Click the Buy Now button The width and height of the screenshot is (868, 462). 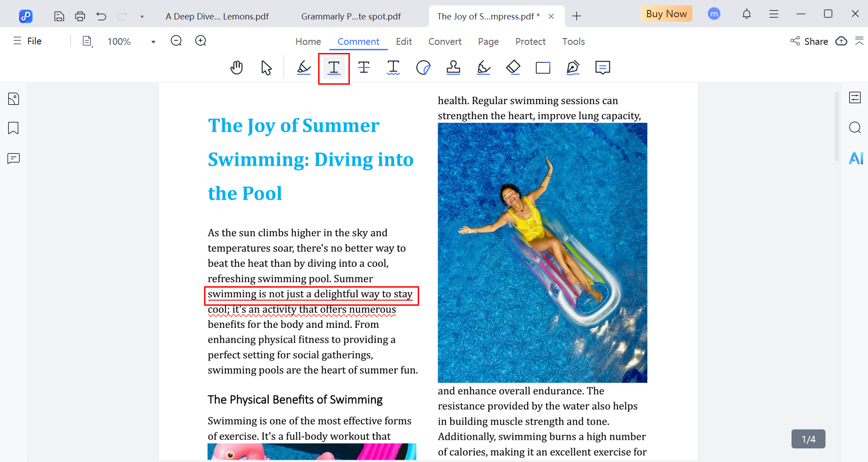[x=666, y=14]
